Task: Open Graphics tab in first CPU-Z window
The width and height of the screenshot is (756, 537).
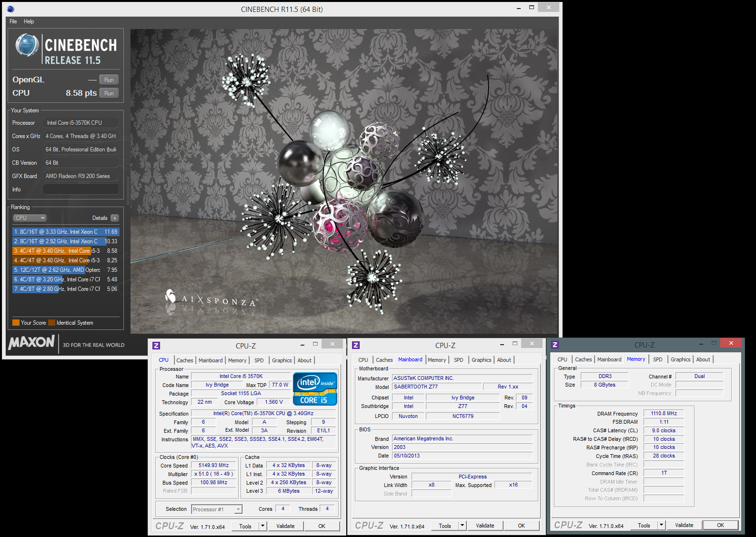Action: 282,360
